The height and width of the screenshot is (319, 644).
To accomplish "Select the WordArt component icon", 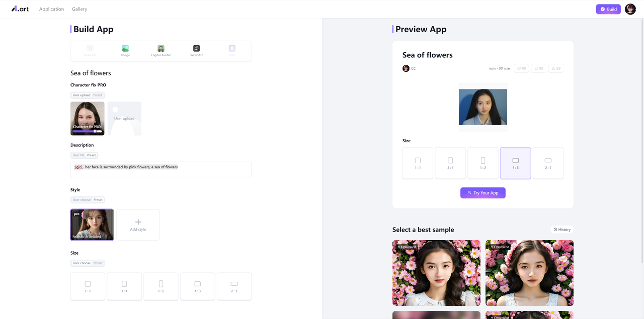I will click(196, 49).
